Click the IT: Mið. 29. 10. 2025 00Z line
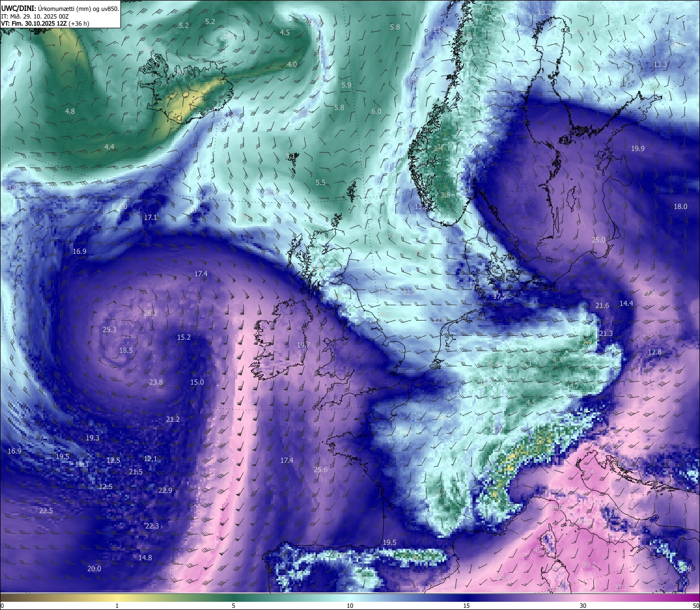 35,16
